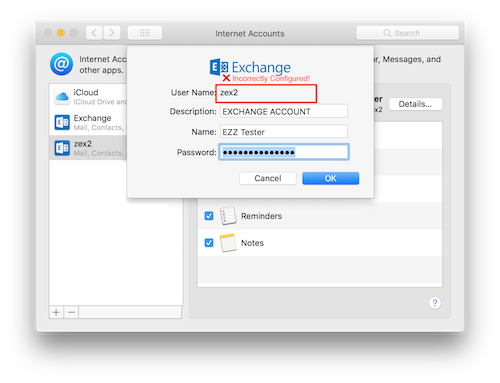Remove account with minus button

pos(71,312)
